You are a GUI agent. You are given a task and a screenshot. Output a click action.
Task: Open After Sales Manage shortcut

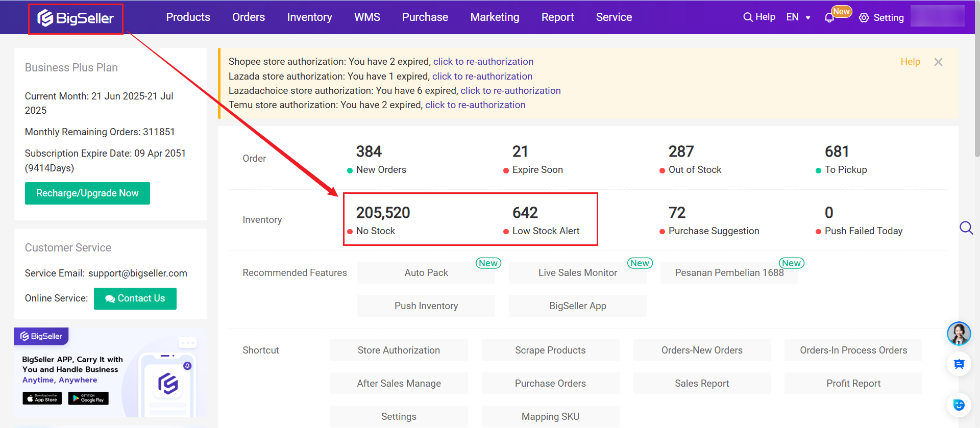pos(399,384)
